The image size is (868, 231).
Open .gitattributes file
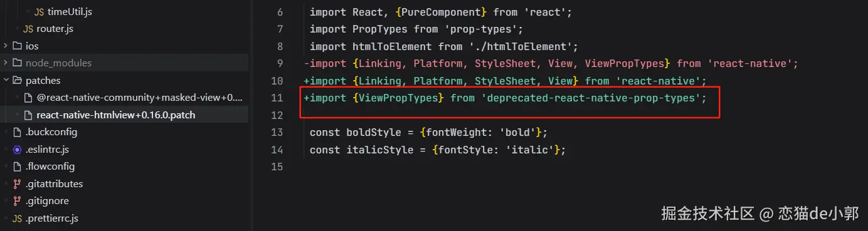55,184
